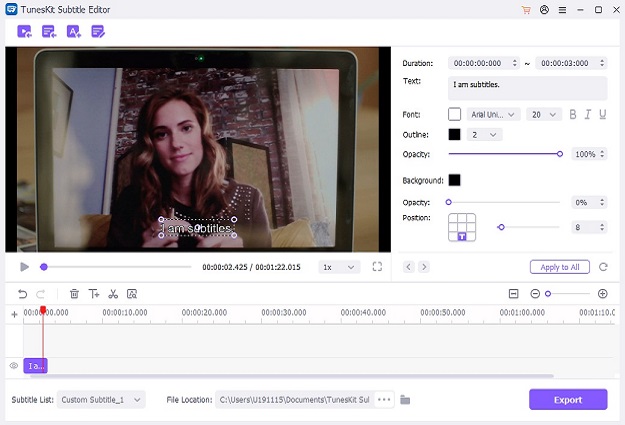625x425 pixels.
Task: Click the subtitle Text input box
Action: [527, 88]
